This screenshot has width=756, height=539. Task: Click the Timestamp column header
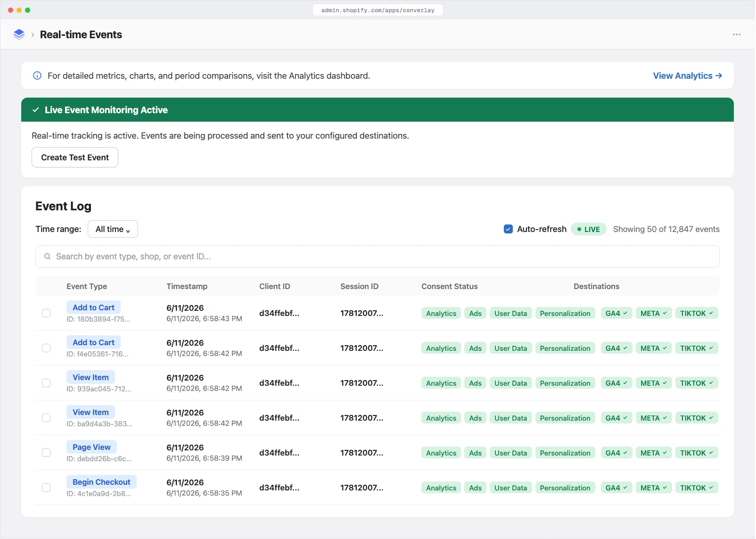tap(187, 286)
